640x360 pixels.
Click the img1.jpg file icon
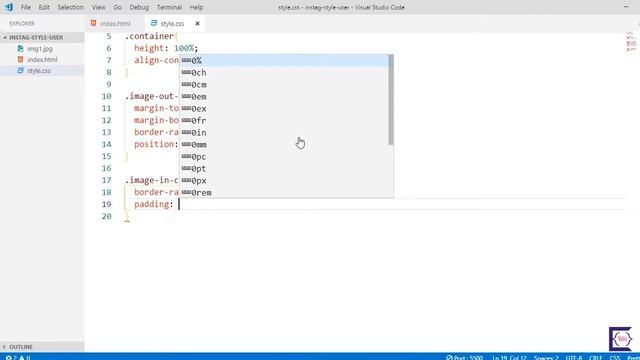point(20,49)
